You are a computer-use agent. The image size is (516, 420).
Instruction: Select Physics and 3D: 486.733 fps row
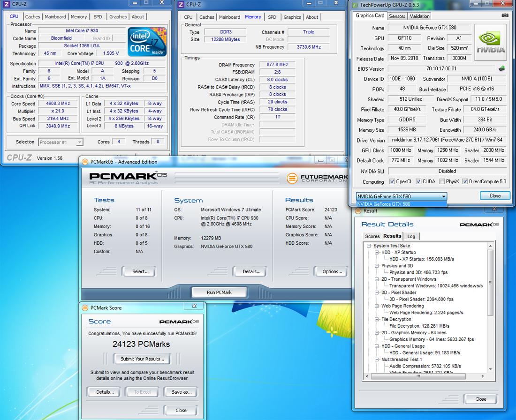tap(418, 272)
